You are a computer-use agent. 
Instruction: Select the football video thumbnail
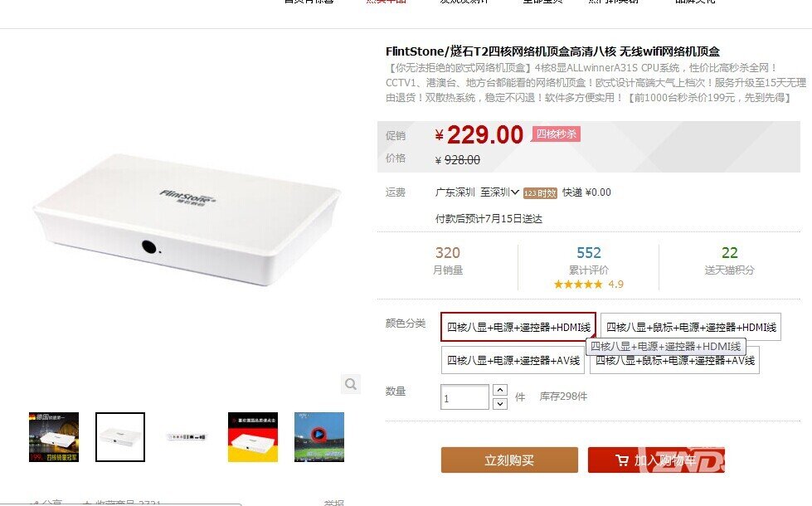(x=319, y=437)
